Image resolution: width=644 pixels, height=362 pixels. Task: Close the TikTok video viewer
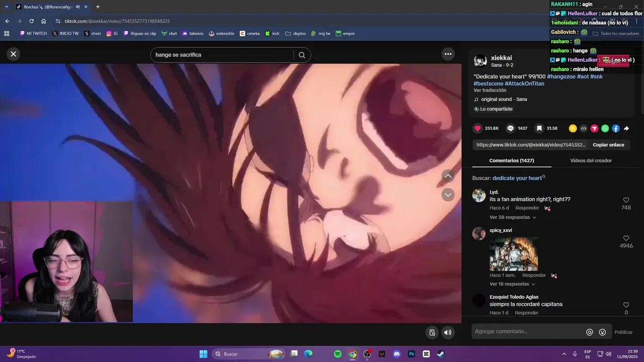click(x=14, y=54)
